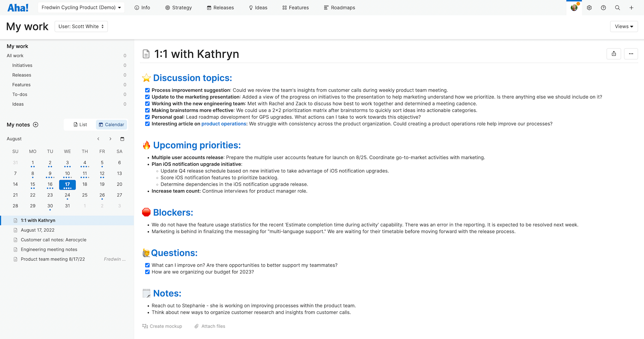
Task: Uncheck What can I improve on question
Action: click(x=147, y=265)
